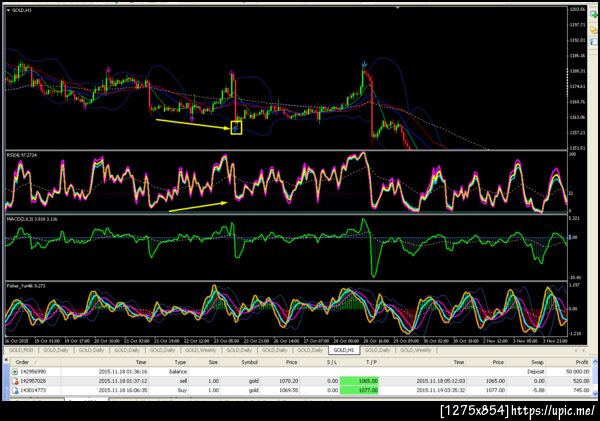
Task: Click the open Price header after Symbol
Action: 291,362
